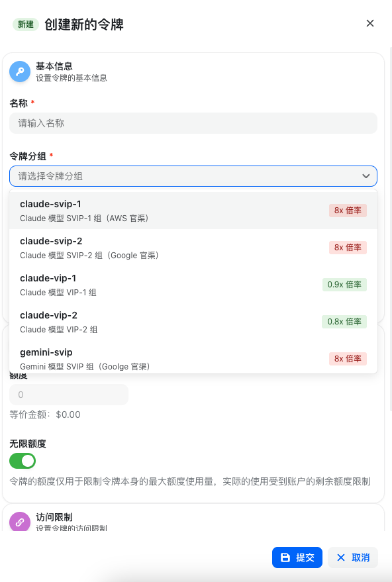Click the green 0.8x 倍率 badge for claude-vip-2

tap(344, 321)
